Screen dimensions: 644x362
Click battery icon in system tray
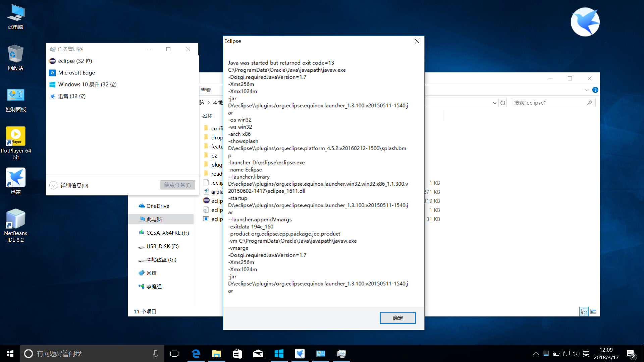coord(556,354)
